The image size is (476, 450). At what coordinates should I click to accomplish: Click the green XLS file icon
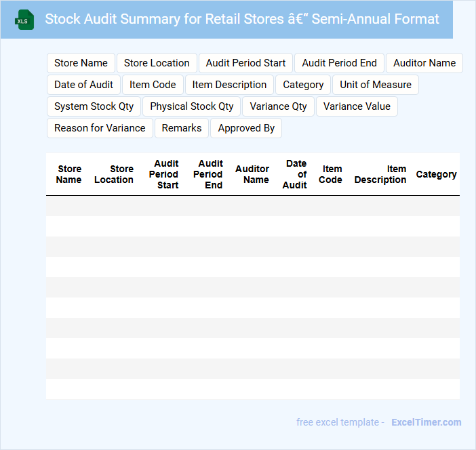(x=24, y=20)
